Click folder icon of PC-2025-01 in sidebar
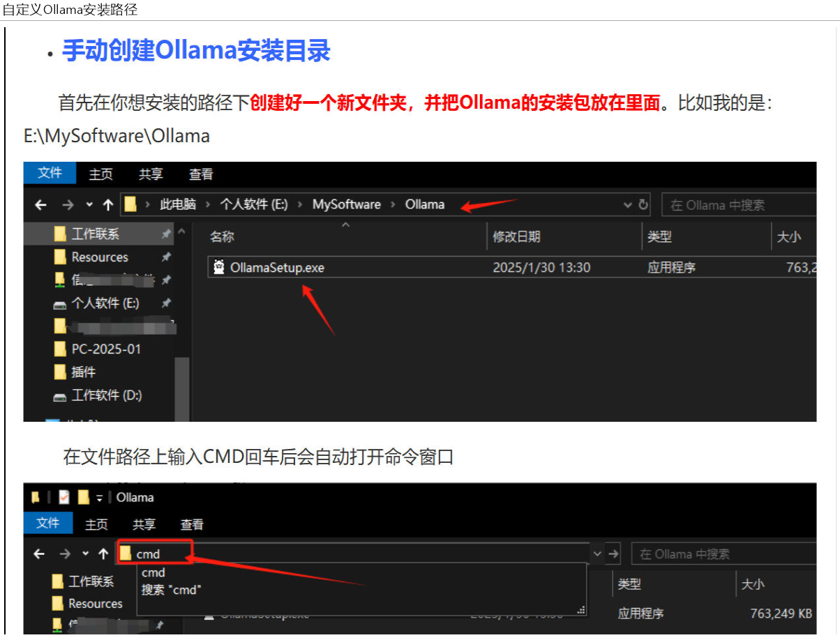Viewport: 840px width, 640px height. (60, 349)
